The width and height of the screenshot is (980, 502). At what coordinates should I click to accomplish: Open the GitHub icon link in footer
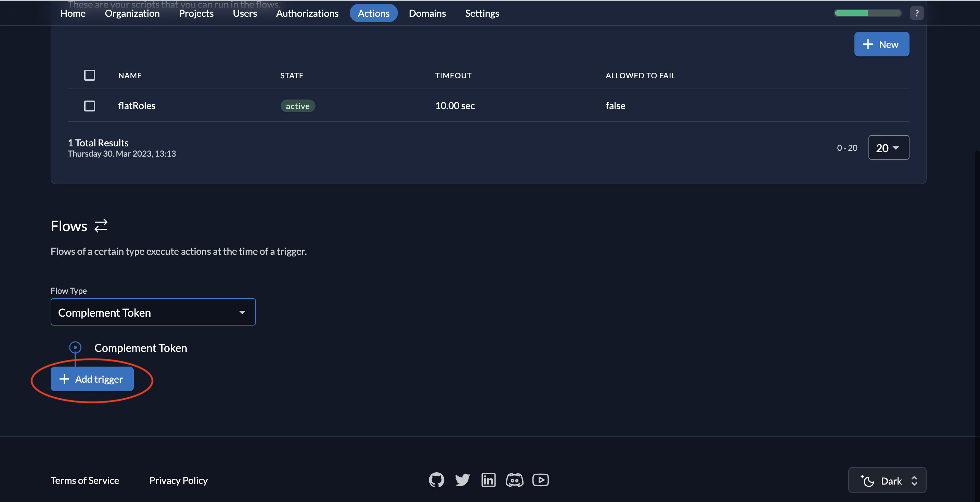tap(436, 480)
